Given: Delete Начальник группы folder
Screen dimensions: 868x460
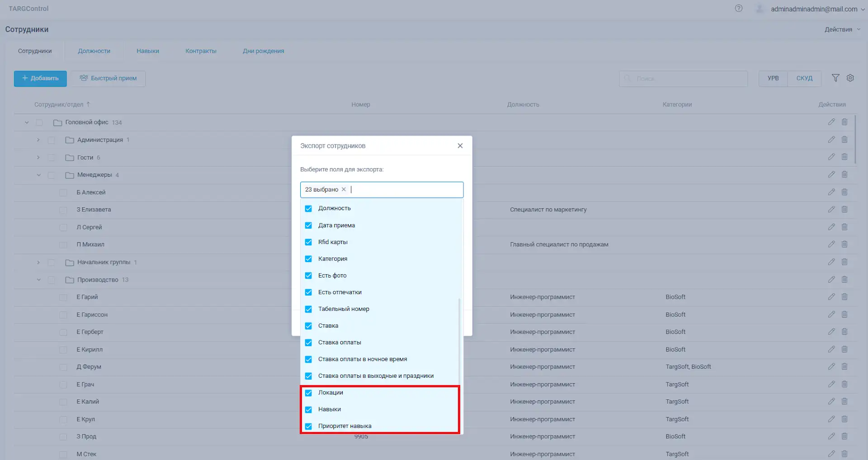Looking at the screenshot, I should click(x=844, y=262).
